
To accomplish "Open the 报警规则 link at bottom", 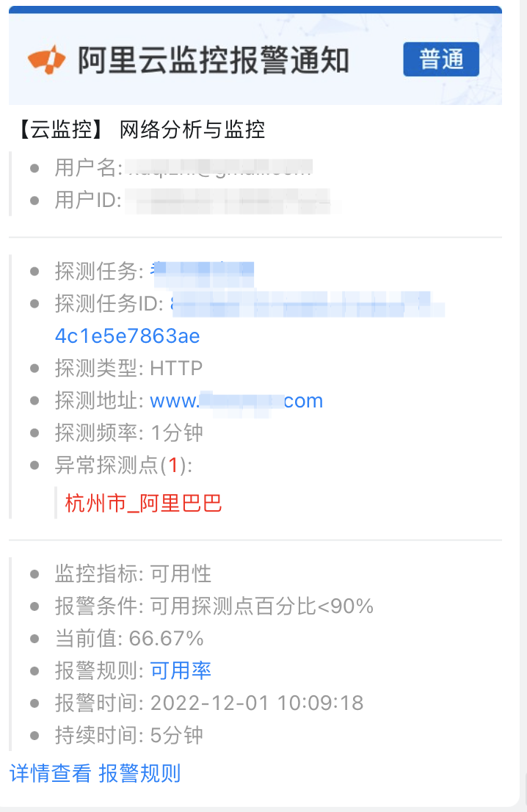I will click(139, 773).
